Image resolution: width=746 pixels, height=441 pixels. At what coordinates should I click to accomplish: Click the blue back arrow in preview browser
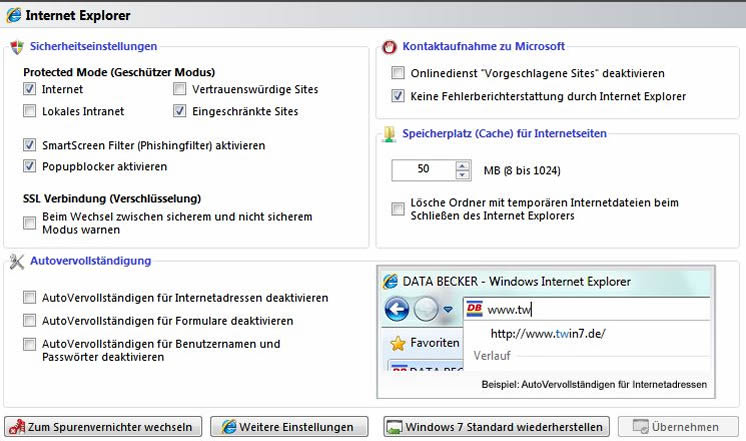(396, 310)
